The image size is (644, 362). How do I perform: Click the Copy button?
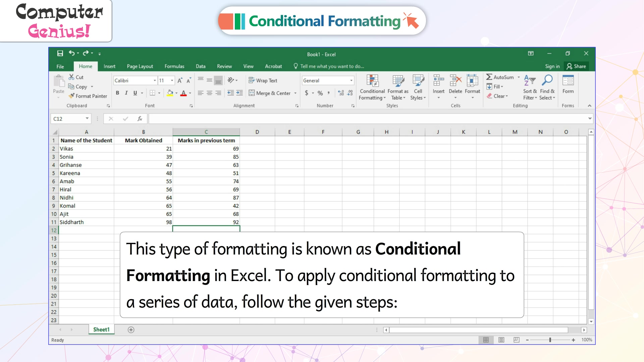click(78, 87)
